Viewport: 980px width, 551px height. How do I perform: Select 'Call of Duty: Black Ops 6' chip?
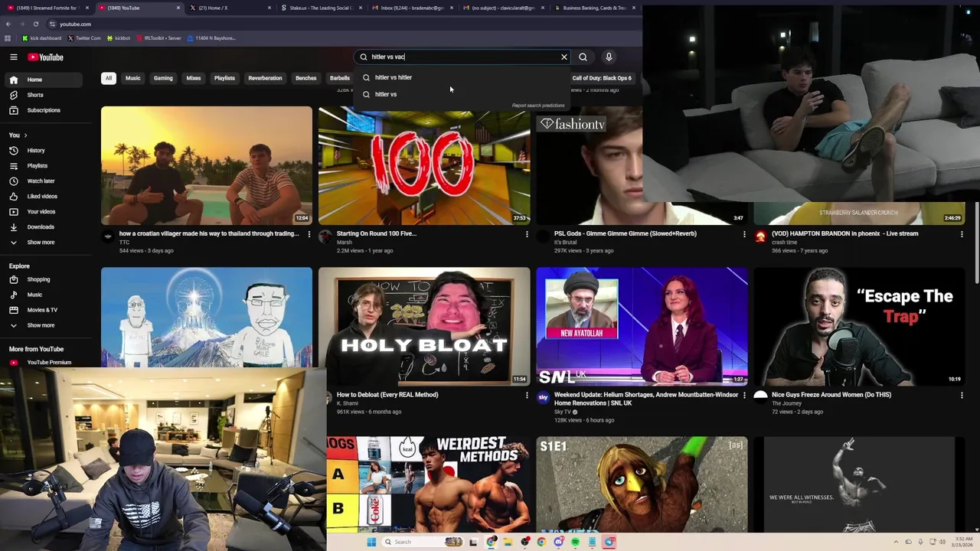click(x=602, y=78)
